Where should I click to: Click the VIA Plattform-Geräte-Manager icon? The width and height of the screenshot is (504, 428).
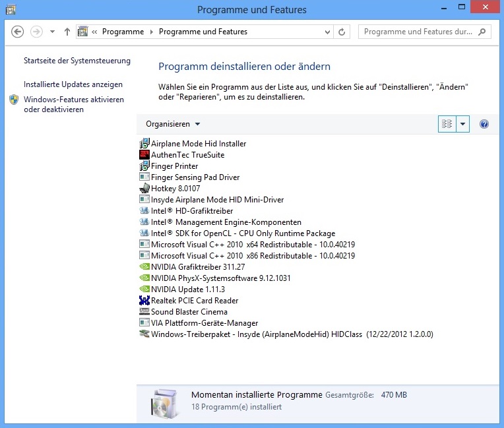(144, 322)
